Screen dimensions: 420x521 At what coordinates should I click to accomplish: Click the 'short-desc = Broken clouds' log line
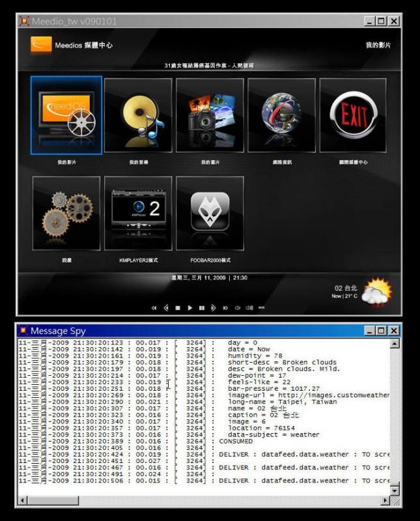point(282,362)
